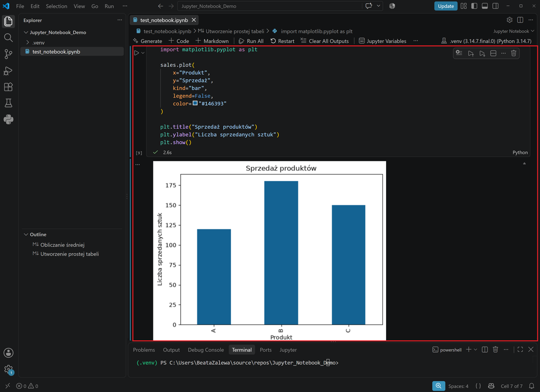
Task: Run the current code cell
Action: coord(137,53)
